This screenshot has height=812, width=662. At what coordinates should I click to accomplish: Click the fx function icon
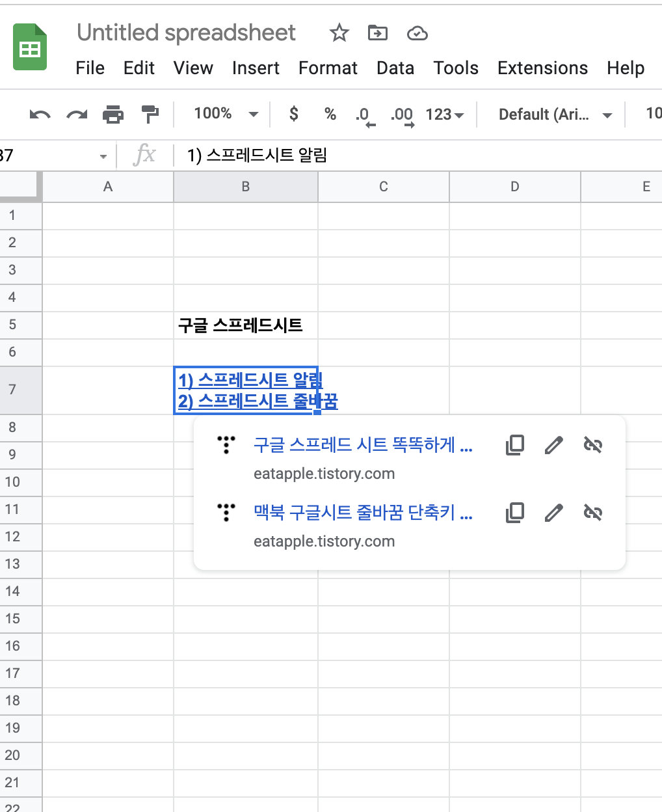[144, 155]
